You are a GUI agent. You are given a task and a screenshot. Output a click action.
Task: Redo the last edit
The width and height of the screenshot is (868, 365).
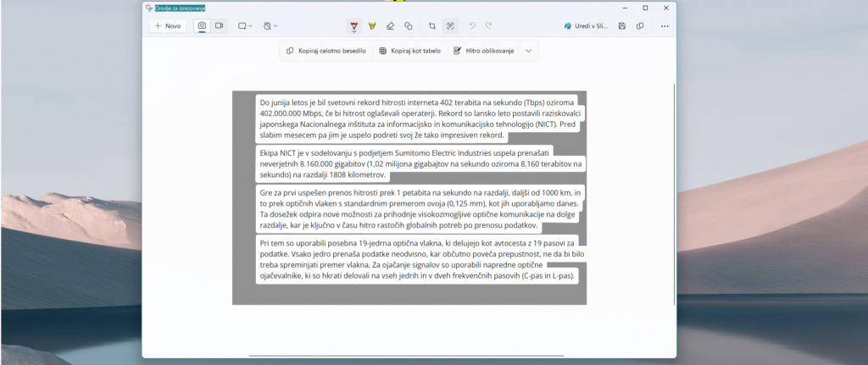pyautogui.click(x=489, y=26)
